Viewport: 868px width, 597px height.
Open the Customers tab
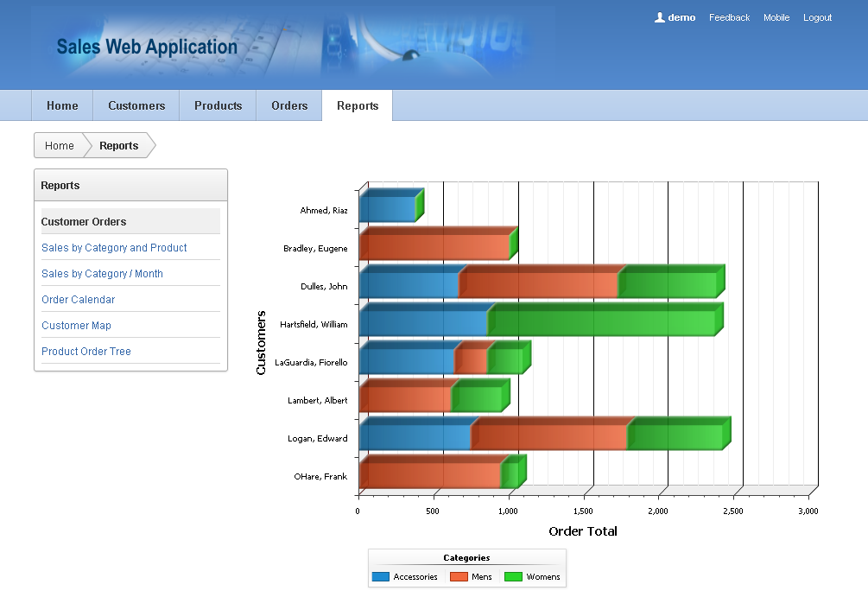pyautogui.click(x=136, y=105)
